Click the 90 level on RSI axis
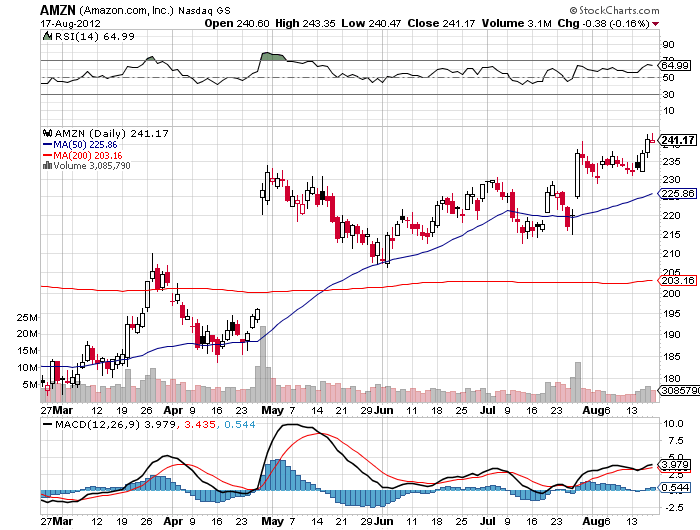 click(668, 45)
